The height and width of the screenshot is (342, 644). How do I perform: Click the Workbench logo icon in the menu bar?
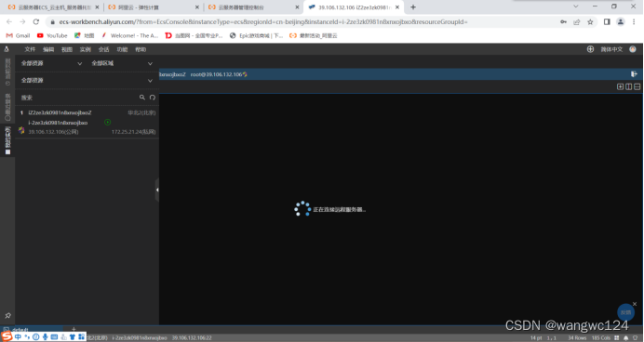point(7,49)
